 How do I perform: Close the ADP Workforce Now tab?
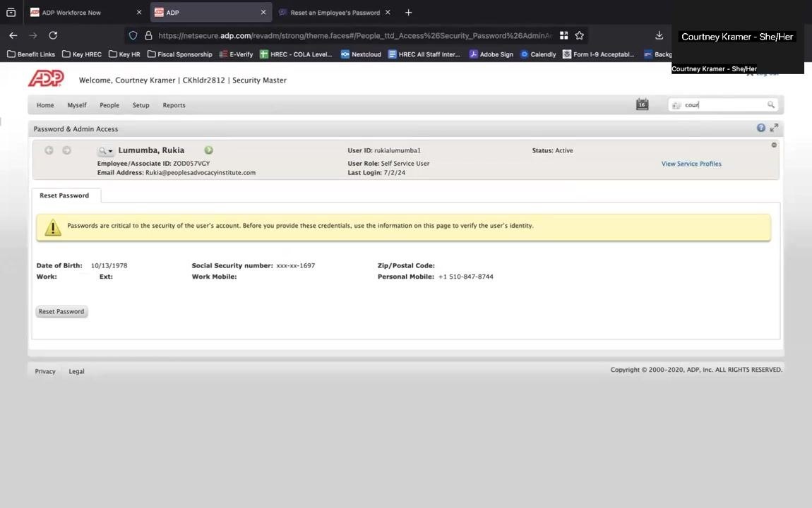(x=139, y=13)
